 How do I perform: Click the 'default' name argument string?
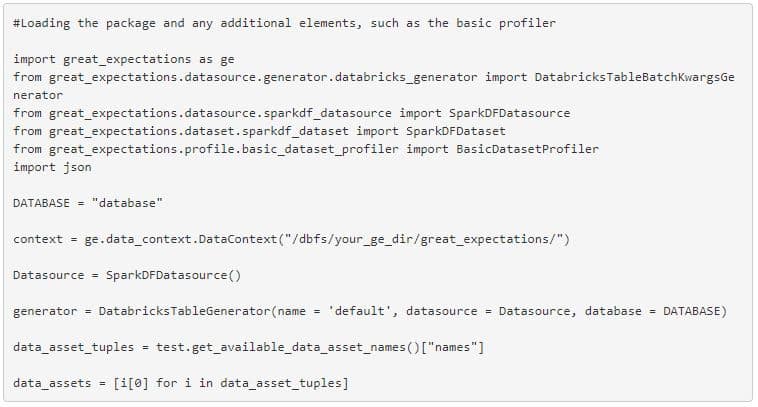pos(360,311)
